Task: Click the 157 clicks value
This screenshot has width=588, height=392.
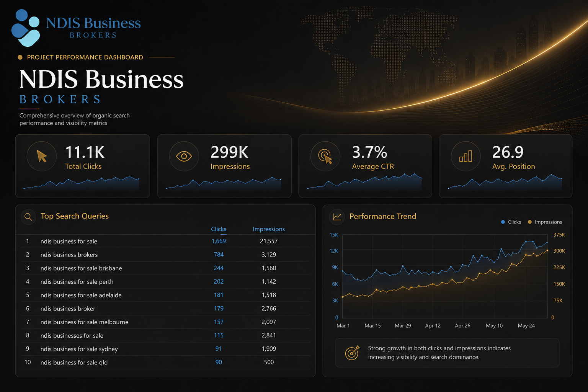Action: pyautogui.click(x=219, y=322)
